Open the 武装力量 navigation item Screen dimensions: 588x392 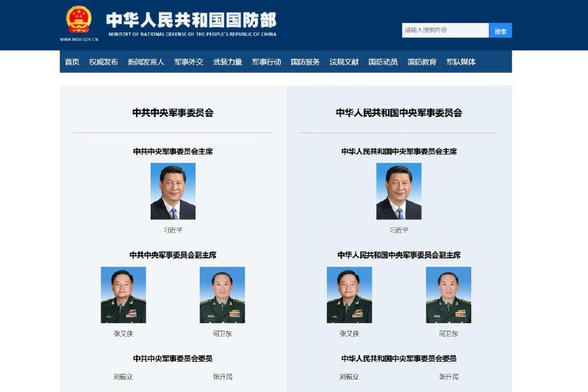click(x=228, y=62)
